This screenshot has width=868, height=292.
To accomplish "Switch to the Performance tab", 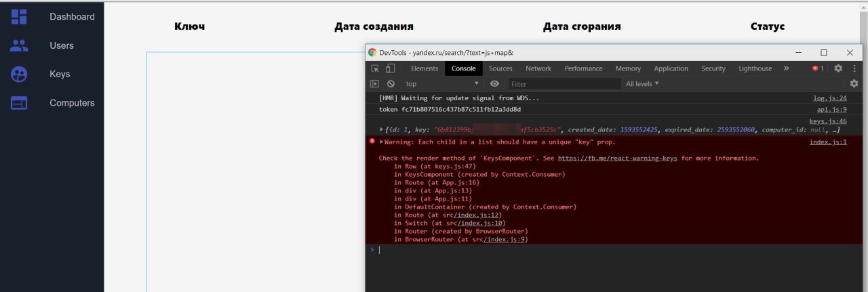I will (583, 68).
